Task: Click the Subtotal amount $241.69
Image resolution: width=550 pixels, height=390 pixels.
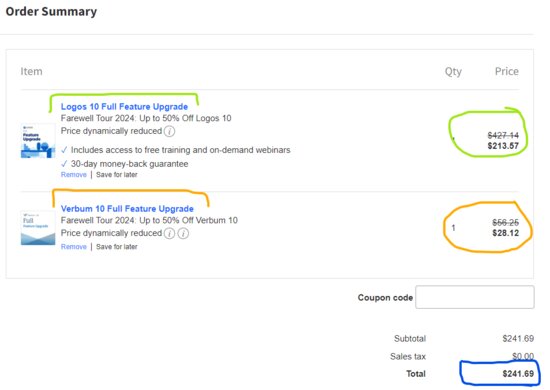Action: pos(518,338)
